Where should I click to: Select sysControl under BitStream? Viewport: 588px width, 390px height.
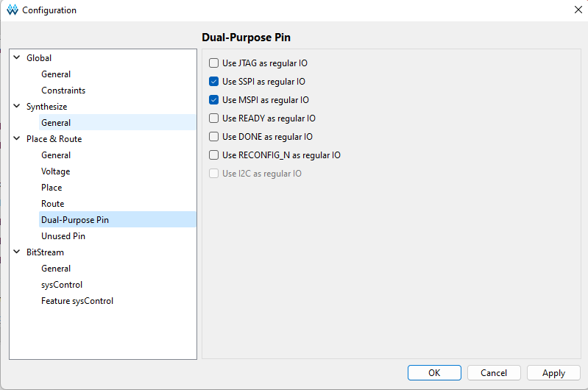(x=62, y=285)
